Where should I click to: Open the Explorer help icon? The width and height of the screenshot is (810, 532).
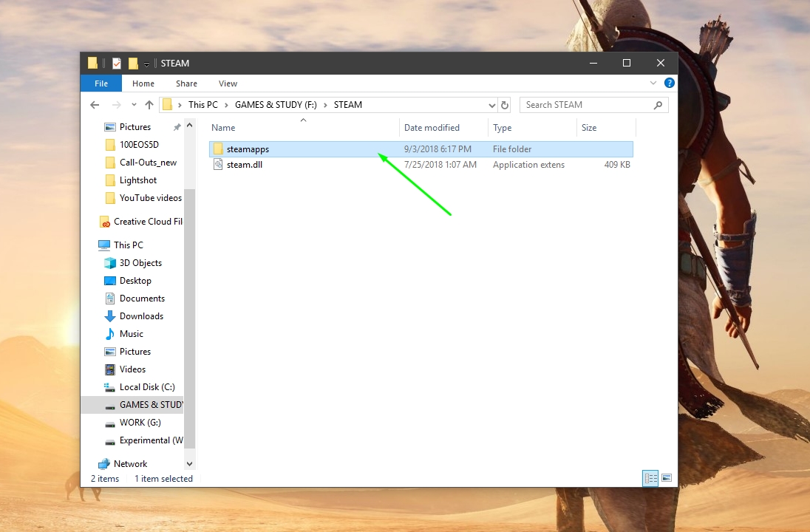(669, 83)
